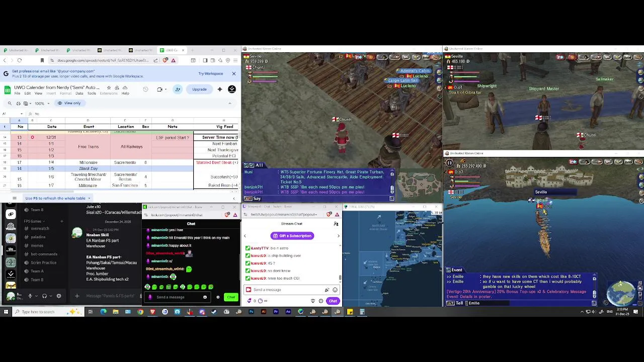Open the Gemini sparkle icon in Sheets
Image resolution: width=644 pixels, height=362 pixels.
coord(219,89)
